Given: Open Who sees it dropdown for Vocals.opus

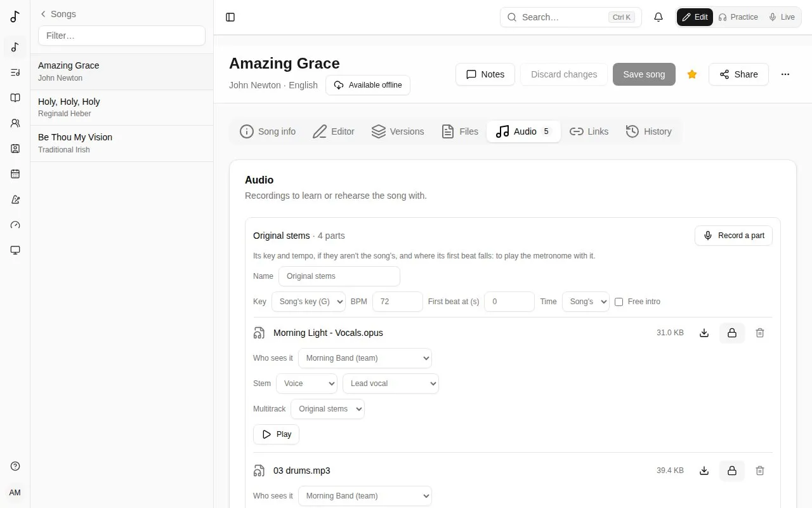Looking at the screenshot, I should pos(365,358).
